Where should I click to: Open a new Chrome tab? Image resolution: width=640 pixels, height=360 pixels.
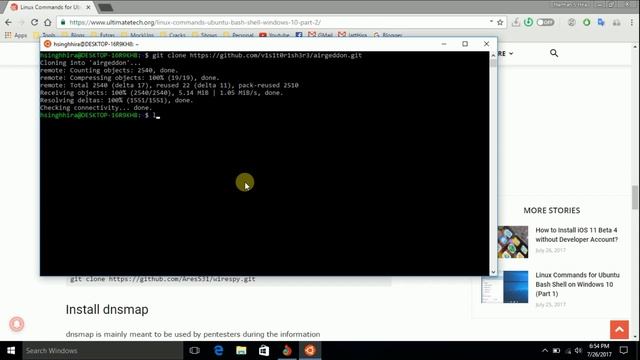click(x=105, y=7)
